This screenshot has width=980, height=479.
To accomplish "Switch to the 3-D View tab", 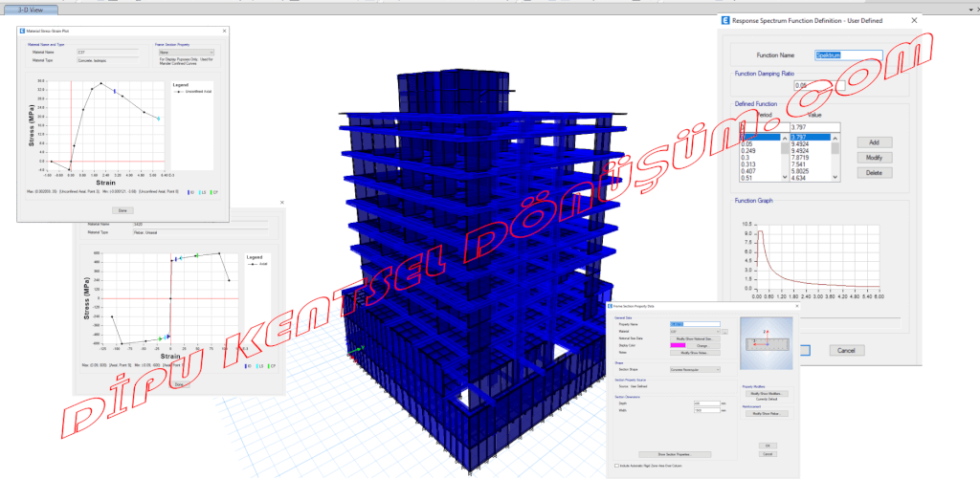I will (32, 10).
